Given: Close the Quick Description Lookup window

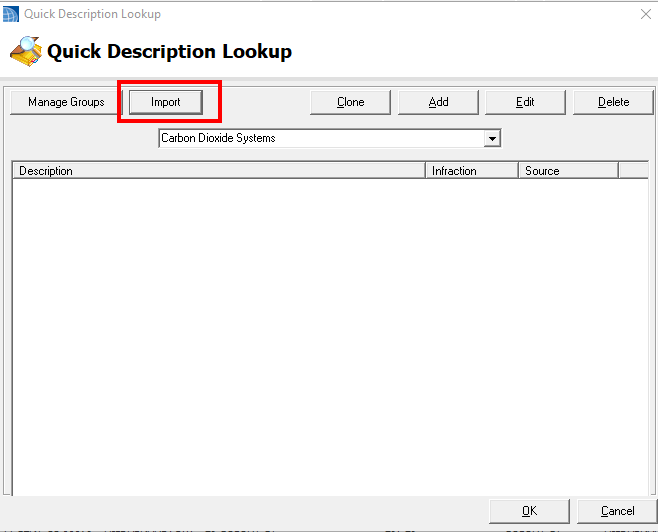Looking at the screenshot, I should tap(646, 14).
